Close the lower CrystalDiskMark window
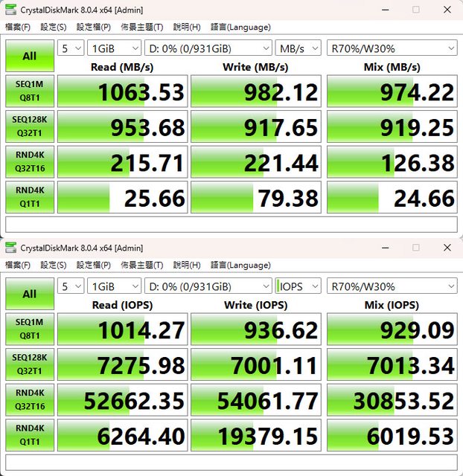Screen dimensions: 463x476 point(447,248)
